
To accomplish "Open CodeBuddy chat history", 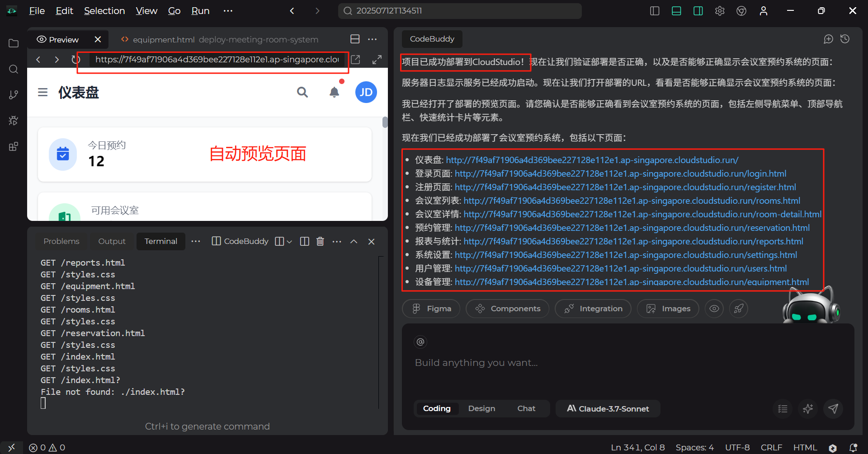I will 845,39.
